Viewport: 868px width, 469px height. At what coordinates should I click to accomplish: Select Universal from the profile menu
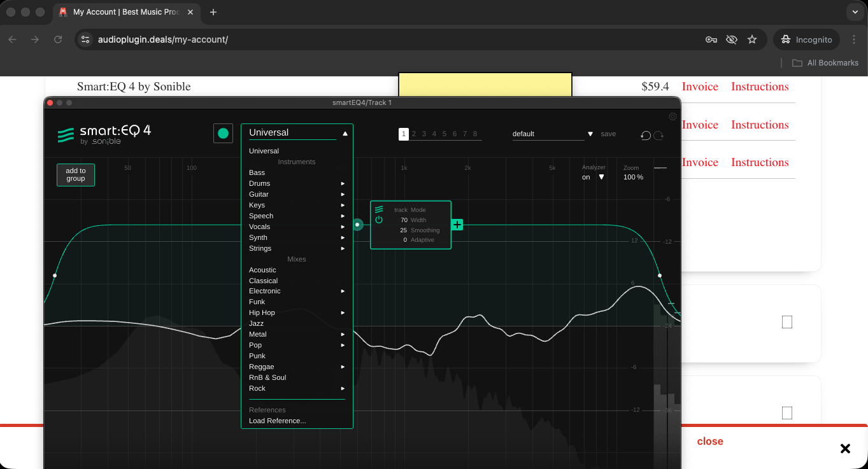point(264,151)
